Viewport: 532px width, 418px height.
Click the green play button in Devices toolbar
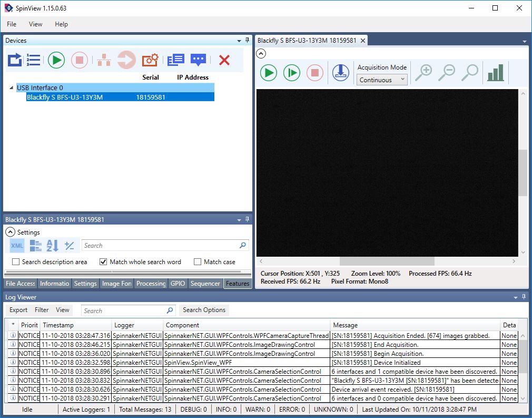pos(56,60)
